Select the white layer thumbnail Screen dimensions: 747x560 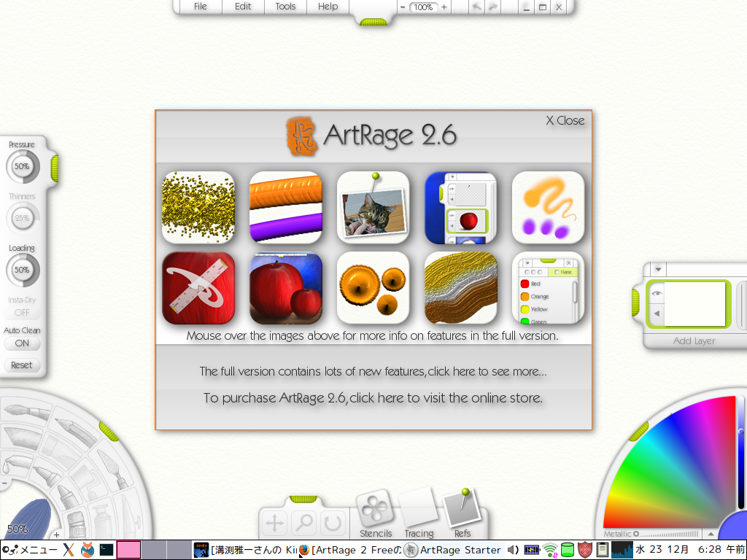[694, 304]
